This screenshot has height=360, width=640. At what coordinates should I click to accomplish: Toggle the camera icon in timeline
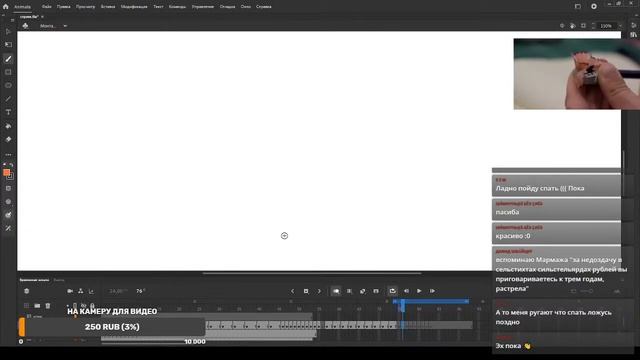click(70, 291)
